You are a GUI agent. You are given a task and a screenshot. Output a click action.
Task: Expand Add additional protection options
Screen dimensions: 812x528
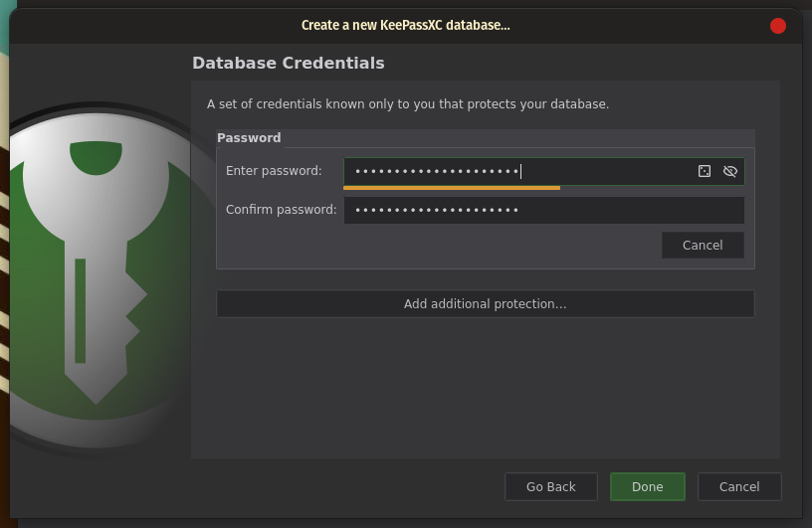pyautogui.click(x=486, y=304)
